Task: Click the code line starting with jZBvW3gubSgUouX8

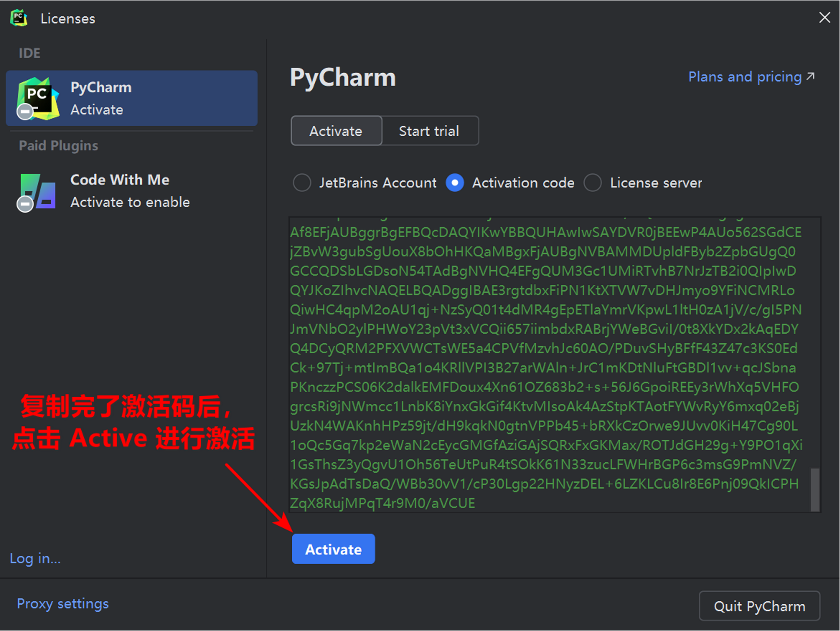Action: 543,251
